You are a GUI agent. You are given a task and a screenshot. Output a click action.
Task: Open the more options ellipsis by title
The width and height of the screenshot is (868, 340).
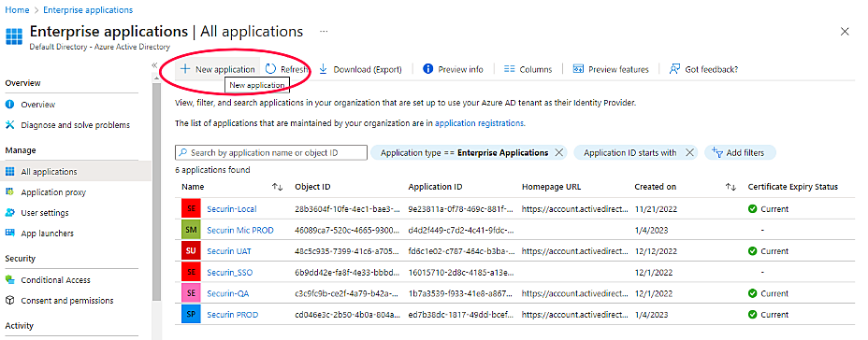[324, 32]
